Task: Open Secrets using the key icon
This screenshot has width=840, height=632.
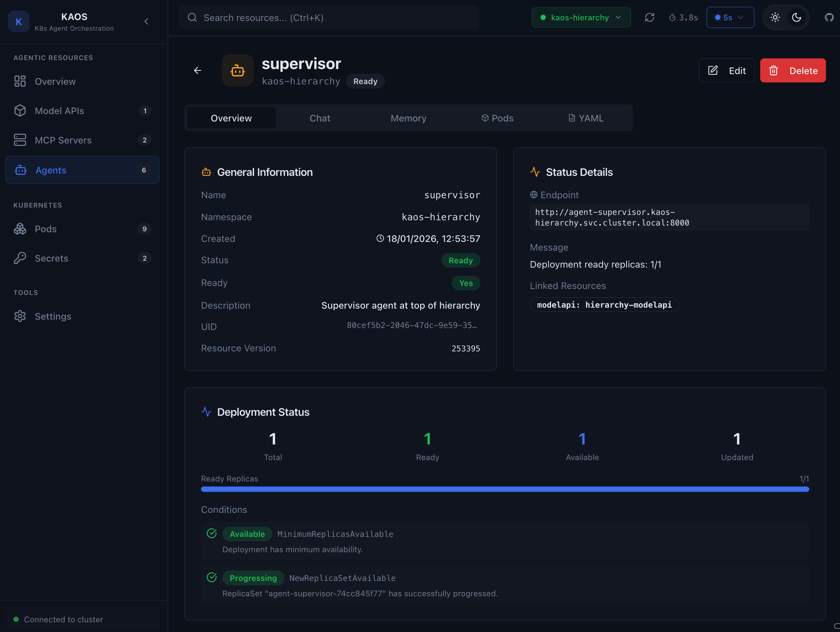Action: tap(20, 258)
